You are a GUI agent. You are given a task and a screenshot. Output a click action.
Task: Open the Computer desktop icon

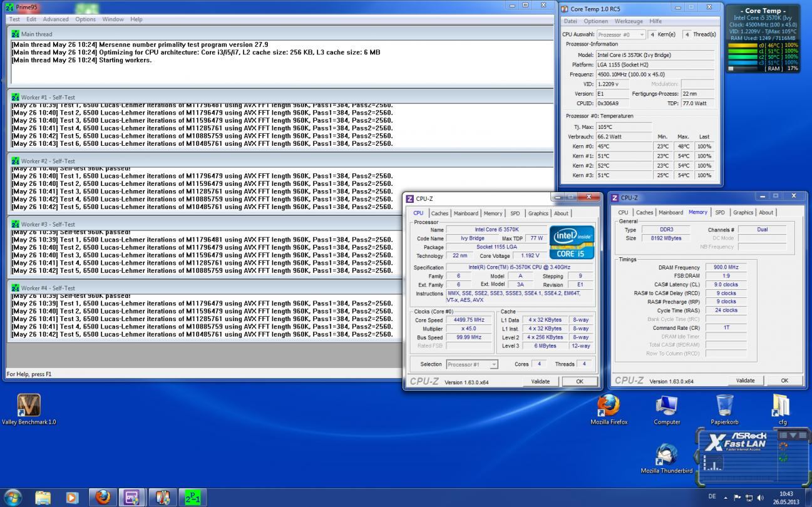tap(667, 409)
